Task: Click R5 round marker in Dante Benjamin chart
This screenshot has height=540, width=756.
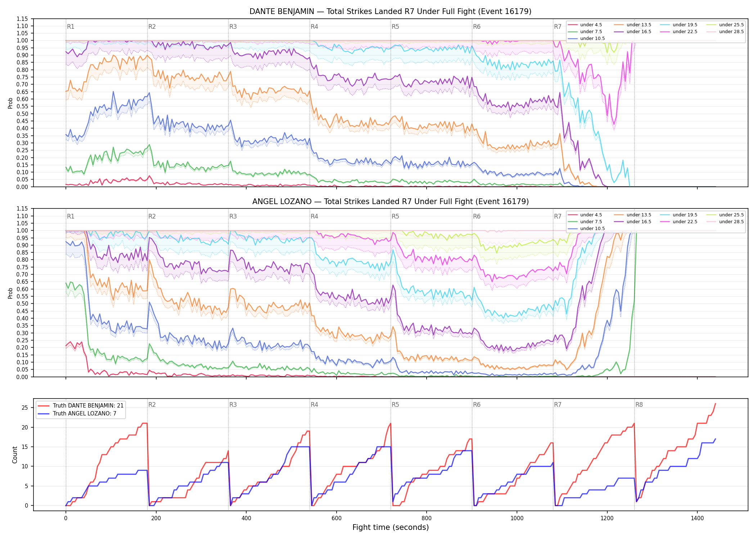Action: pos(395,27)
